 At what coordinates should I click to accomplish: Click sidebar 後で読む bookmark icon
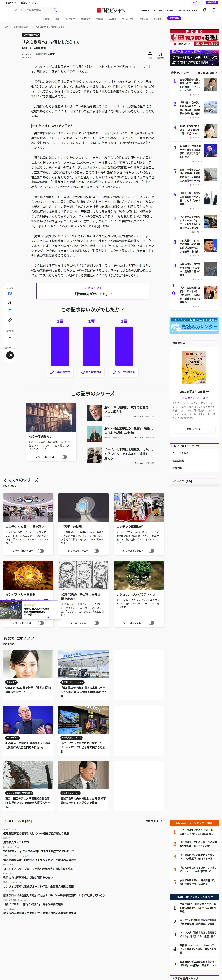click(x=10, y=336)
